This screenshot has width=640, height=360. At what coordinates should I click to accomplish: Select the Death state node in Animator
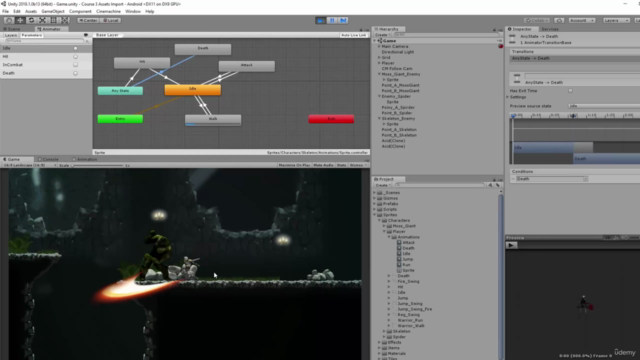coord(203,49)
